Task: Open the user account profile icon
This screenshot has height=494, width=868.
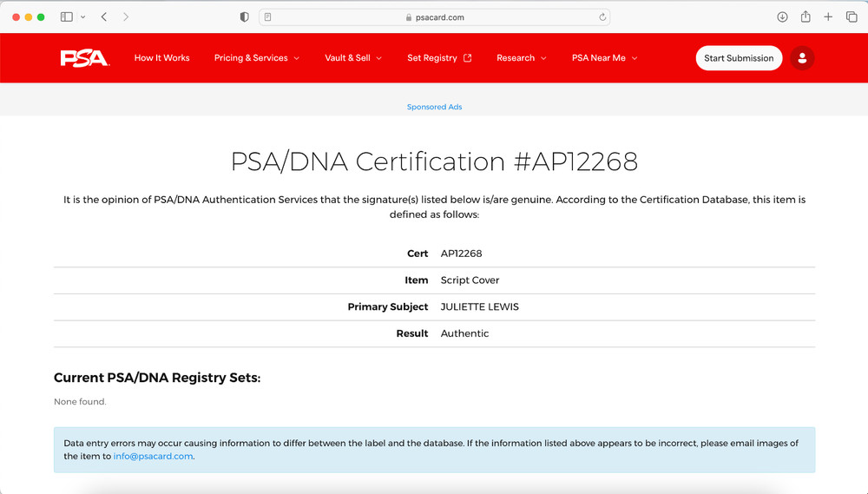Action: (802, 58)
